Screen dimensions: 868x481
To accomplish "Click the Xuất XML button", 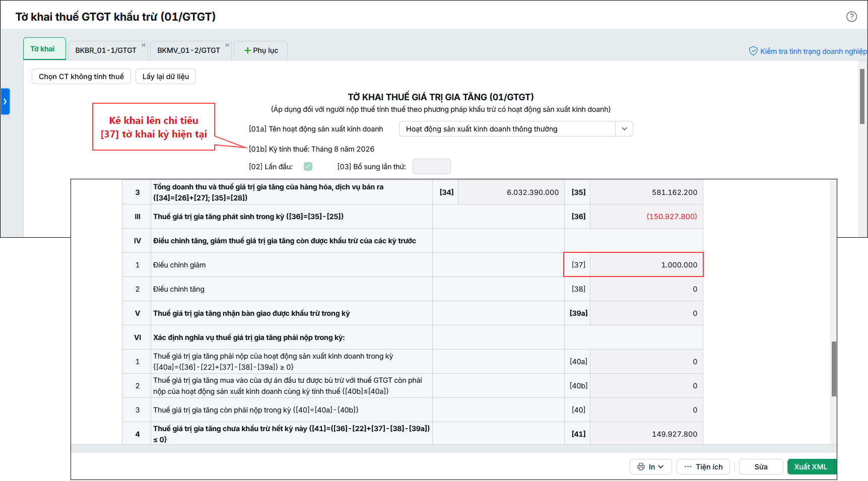I will (x=811, y=467).
